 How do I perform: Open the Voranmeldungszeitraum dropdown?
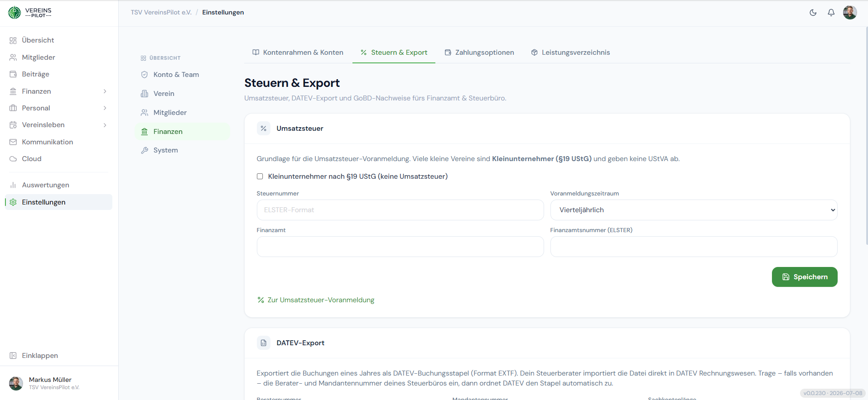coord(694,210)
